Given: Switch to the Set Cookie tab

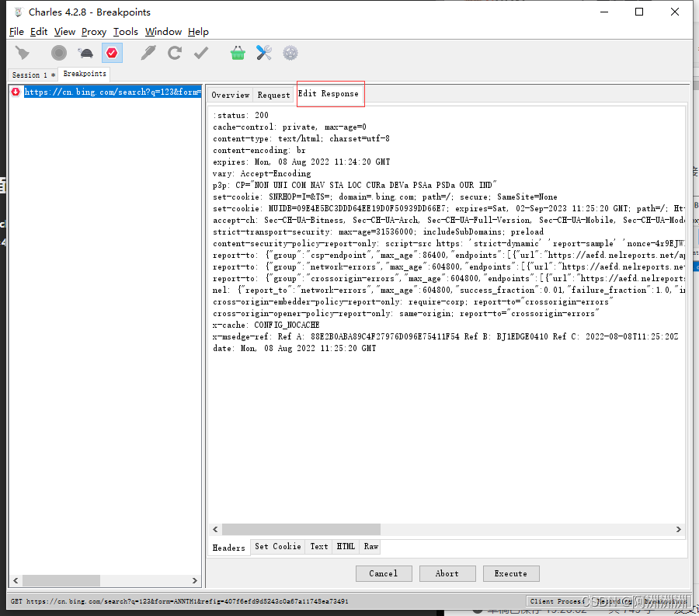Looking at the screenshot, I should click(278, 546).
